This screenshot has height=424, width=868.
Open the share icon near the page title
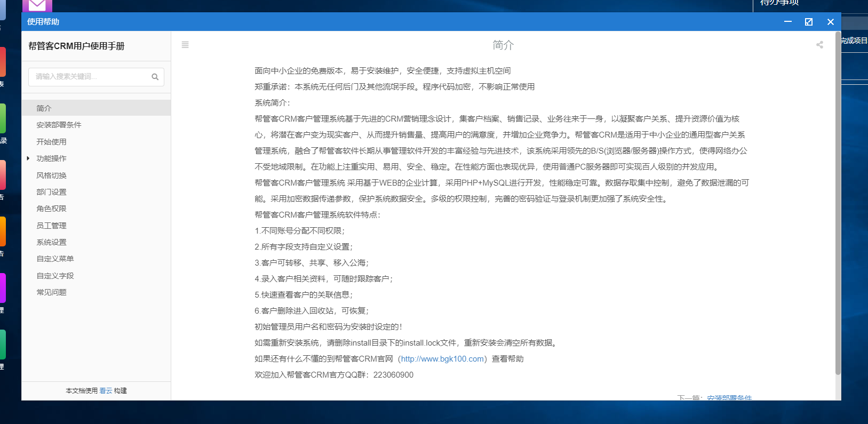(x=819, y=45)
